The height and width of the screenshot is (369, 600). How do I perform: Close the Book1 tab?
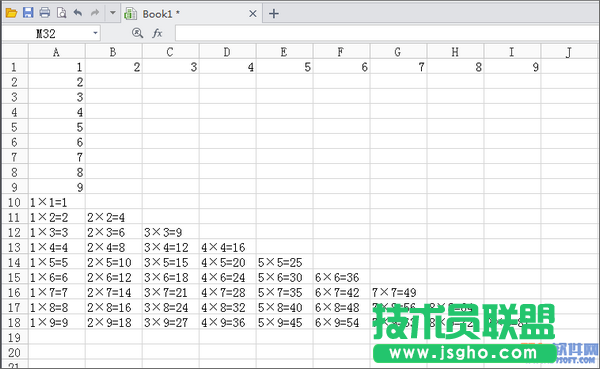(x=253, y=14)
